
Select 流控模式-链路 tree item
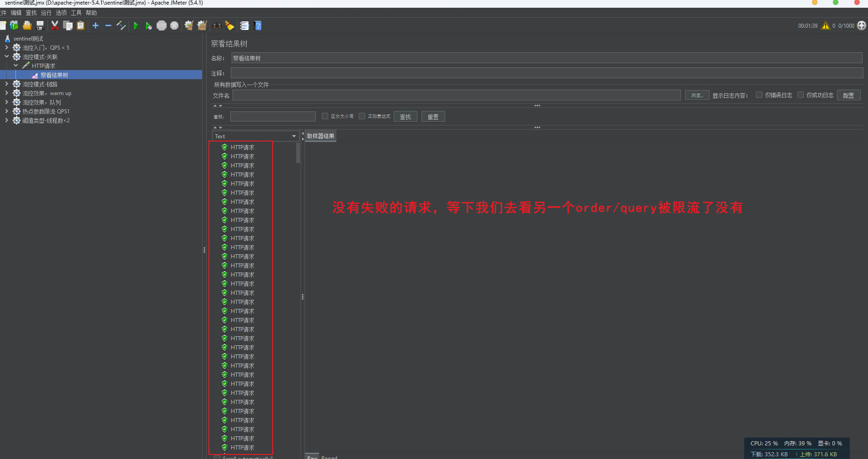(x=40, y=84)
